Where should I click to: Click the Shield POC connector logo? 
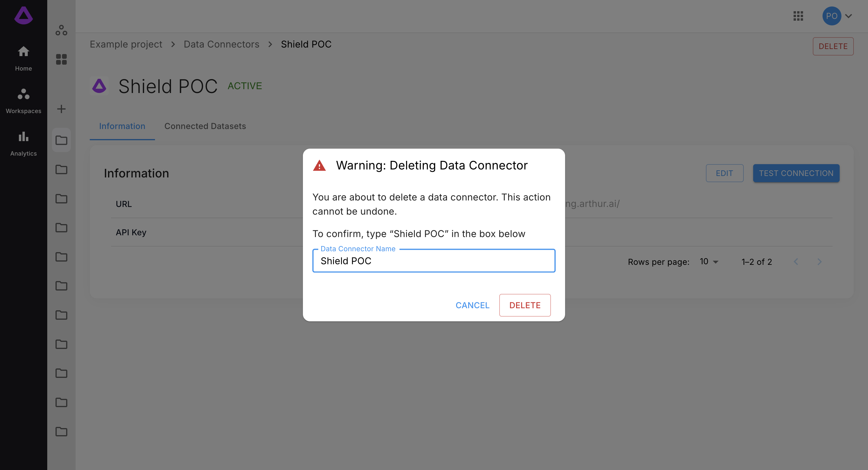click(x=99, y=86)
